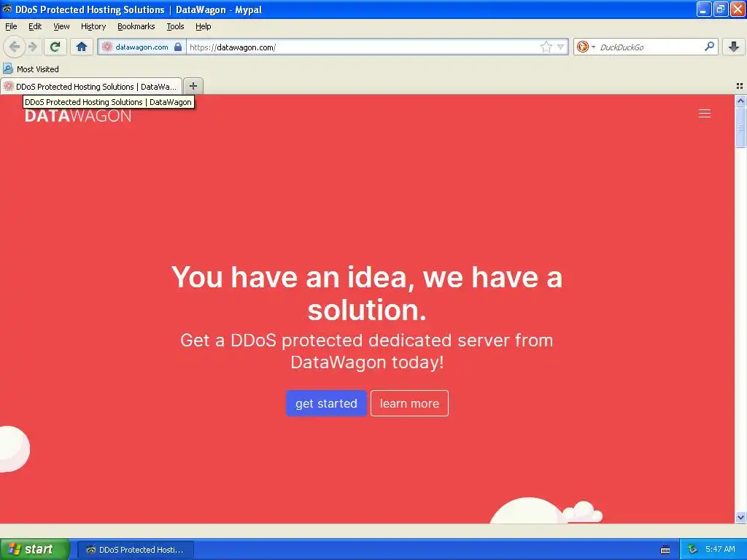This screenshot has width=747, height=560.
Task: Click in the URL address field
Action: click(x=362, y=47)
